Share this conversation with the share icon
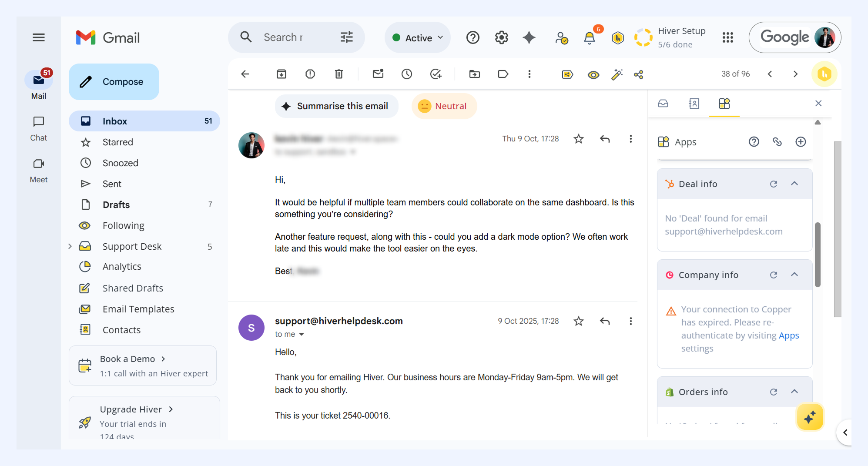The width and height of the screenshot is (868, 466). (x=639, y=75)
